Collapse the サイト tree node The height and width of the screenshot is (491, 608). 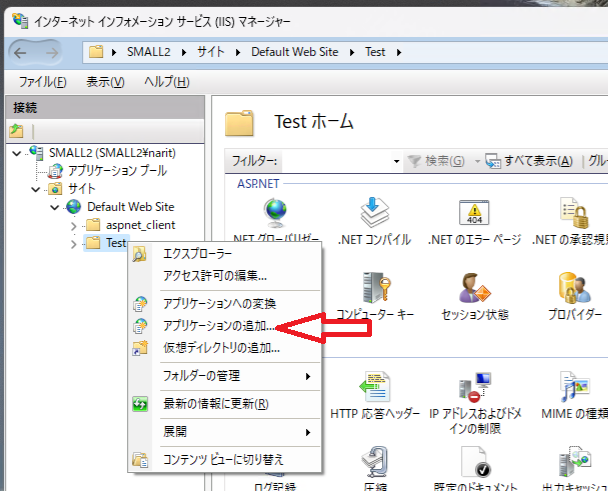37,189
